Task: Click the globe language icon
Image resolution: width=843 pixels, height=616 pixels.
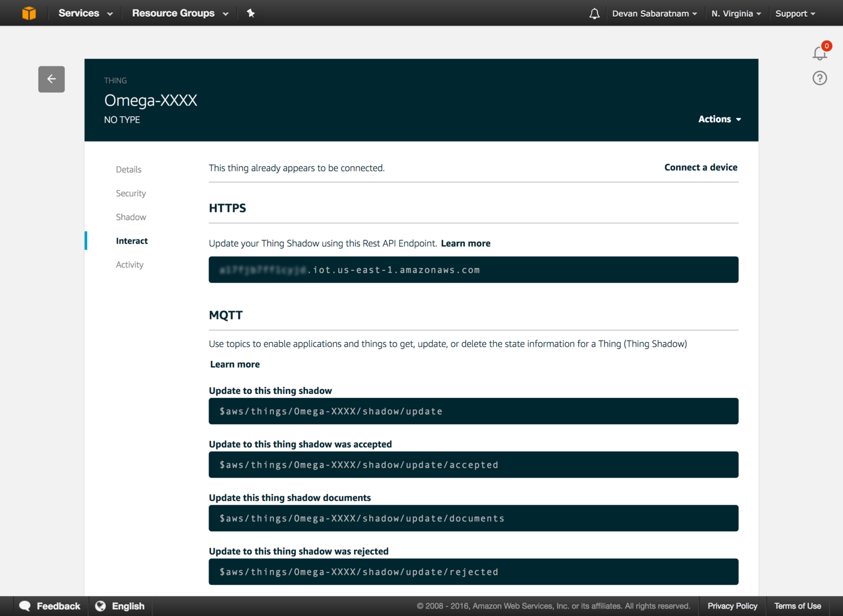Action: pyautogui.click(x=101, y=606)
